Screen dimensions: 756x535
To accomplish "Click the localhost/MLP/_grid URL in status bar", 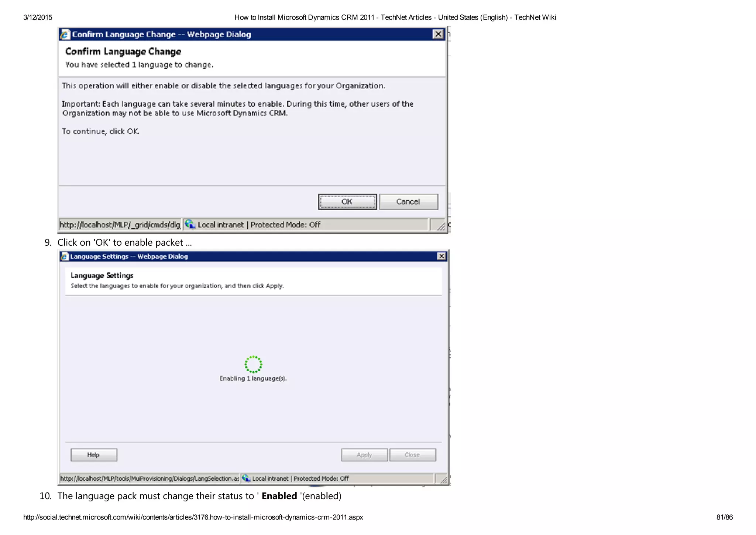I will (x=120, y=225).
